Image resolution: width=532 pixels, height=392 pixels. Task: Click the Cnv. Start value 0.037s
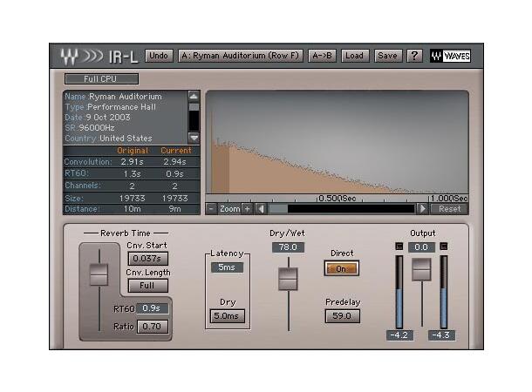pyautogui.click(x=147, y=259)
